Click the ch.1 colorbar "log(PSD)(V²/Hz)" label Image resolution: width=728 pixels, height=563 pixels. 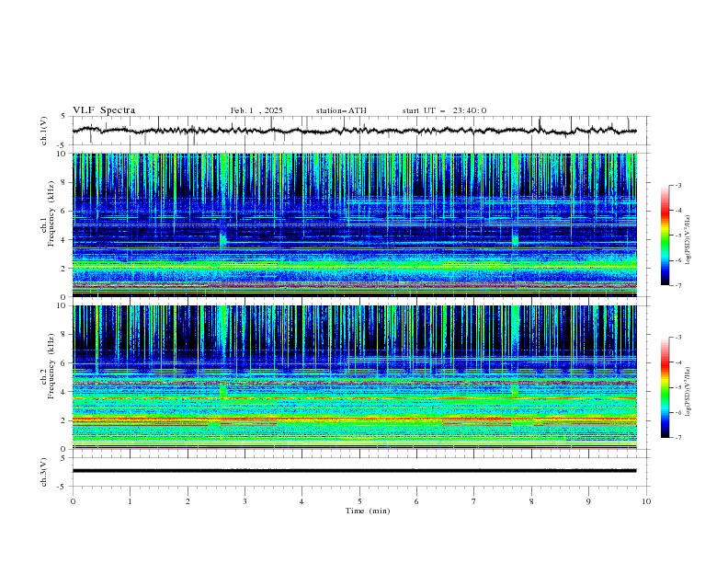[x=688, y=240]
